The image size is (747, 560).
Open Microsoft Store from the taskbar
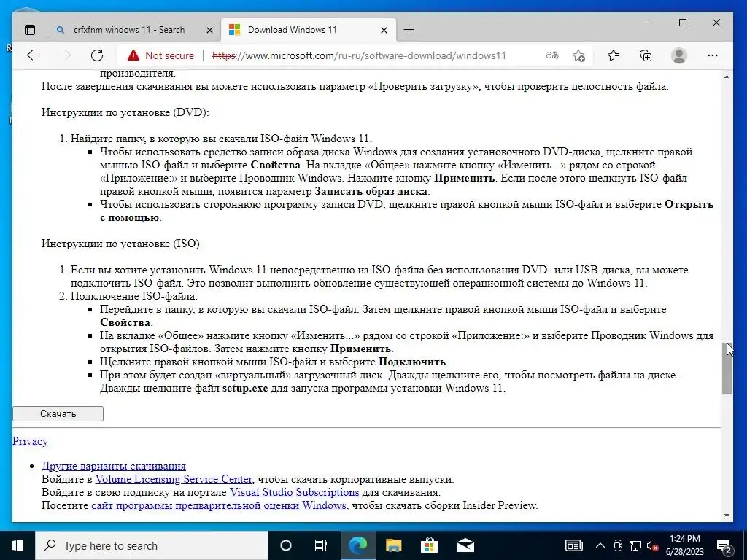[429, 545]
